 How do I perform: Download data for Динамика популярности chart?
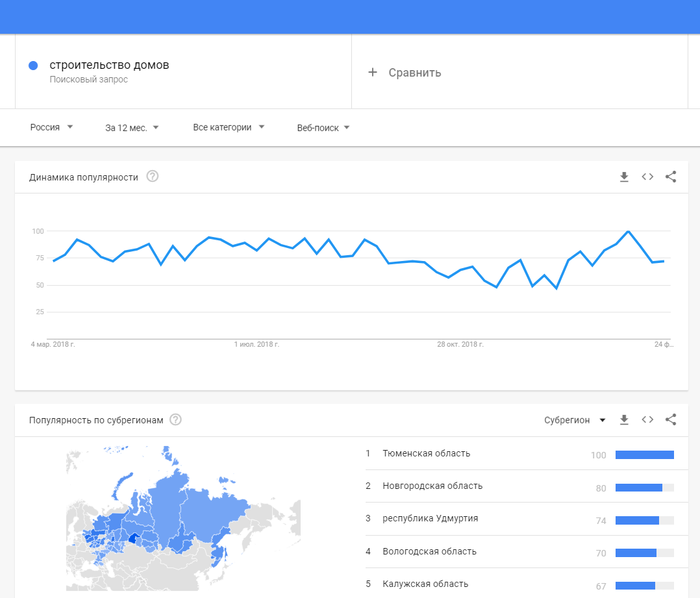[624, 176]
